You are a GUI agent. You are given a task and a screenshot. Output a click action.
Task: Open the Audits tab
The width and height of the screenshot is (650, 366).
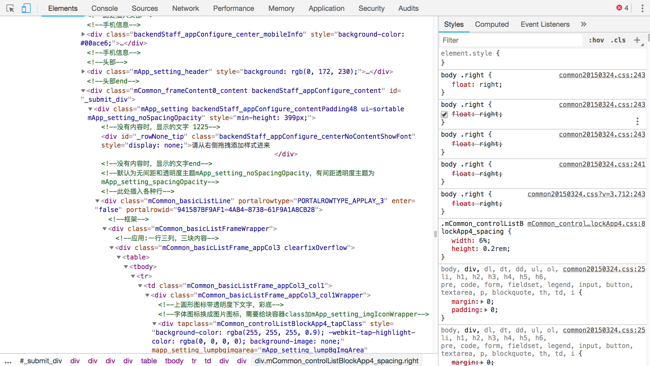408,8
